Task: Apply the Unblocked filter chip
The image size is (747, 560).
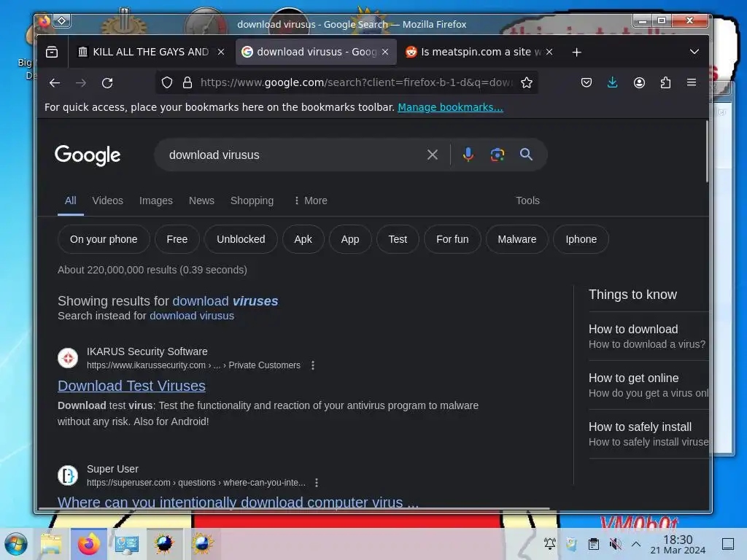Action: 241,239
